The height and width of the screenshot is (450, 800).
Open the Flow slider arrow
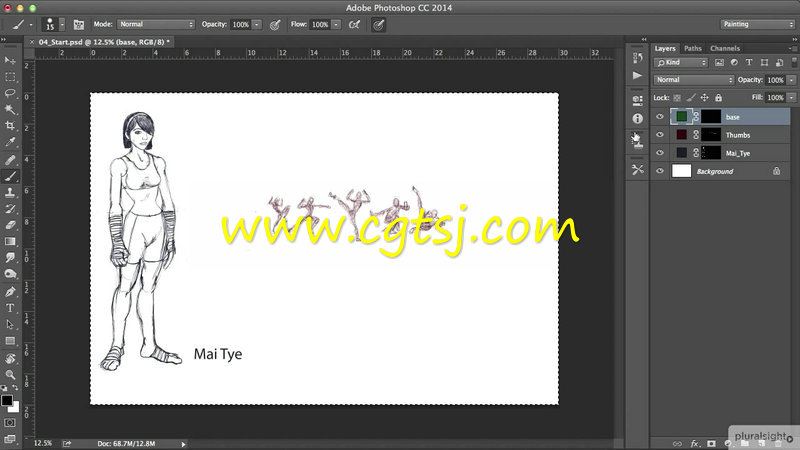pyautogui.click(x=336, y=24)
